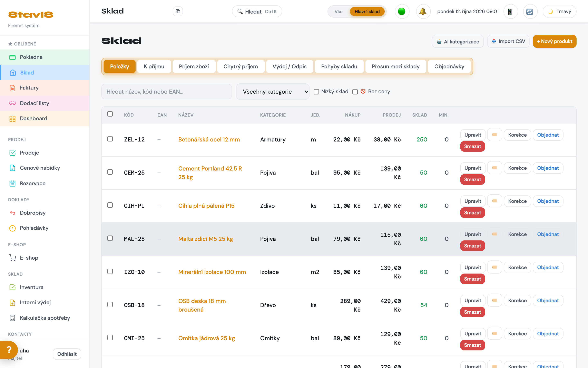
Task: Open Inventura in the sidebar
Action: (x=45, y=287)
